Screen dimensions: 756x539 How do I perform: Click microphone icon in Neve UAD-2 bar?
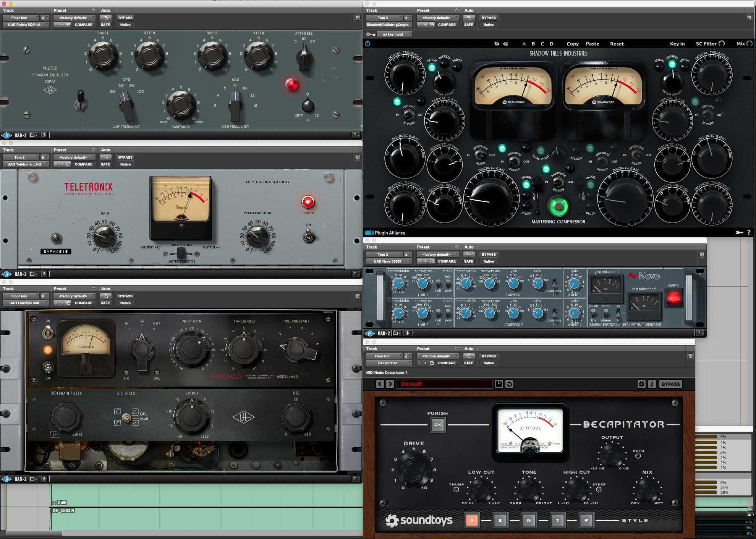coord(407,333)
